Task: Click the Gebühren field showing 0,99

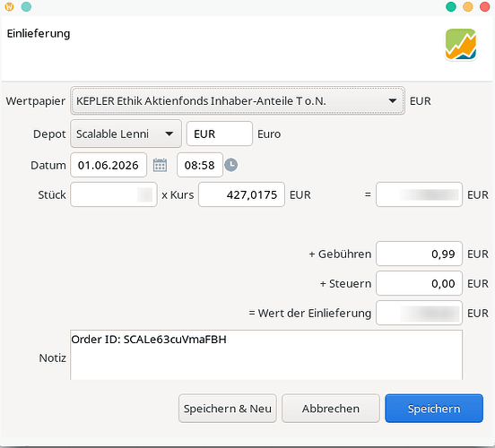Action: [x=420, y=254]
